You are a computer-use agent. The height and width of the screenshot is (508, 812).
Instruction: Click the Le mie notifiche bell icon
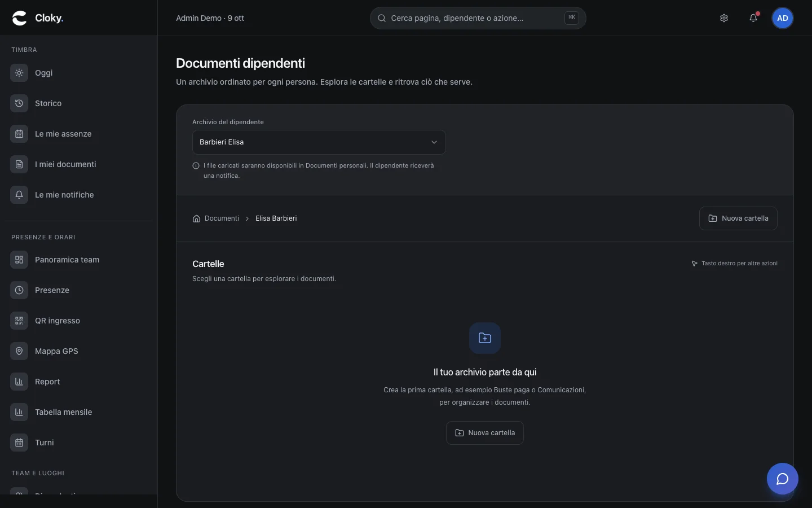[x=19, y=195]
